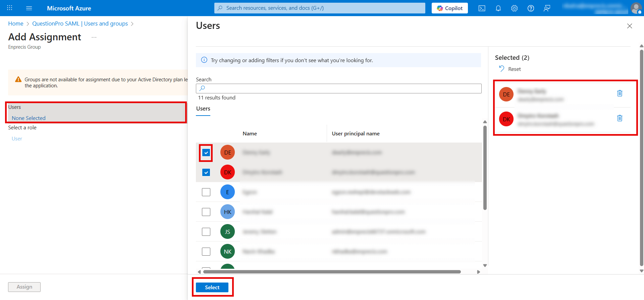Click the info icon in the filter tip
The width and height of the screenshot is (644, 300).
[204, 60]
